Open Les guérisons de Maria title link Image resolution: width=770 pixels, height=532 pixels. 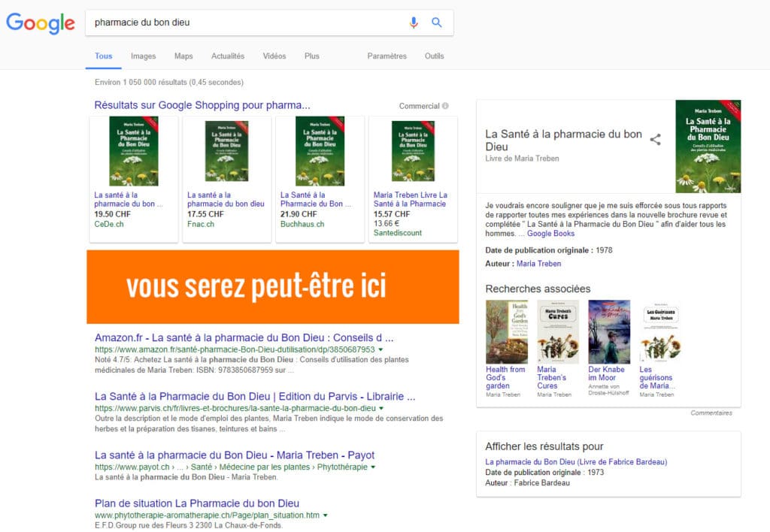[x=657, y=377]
